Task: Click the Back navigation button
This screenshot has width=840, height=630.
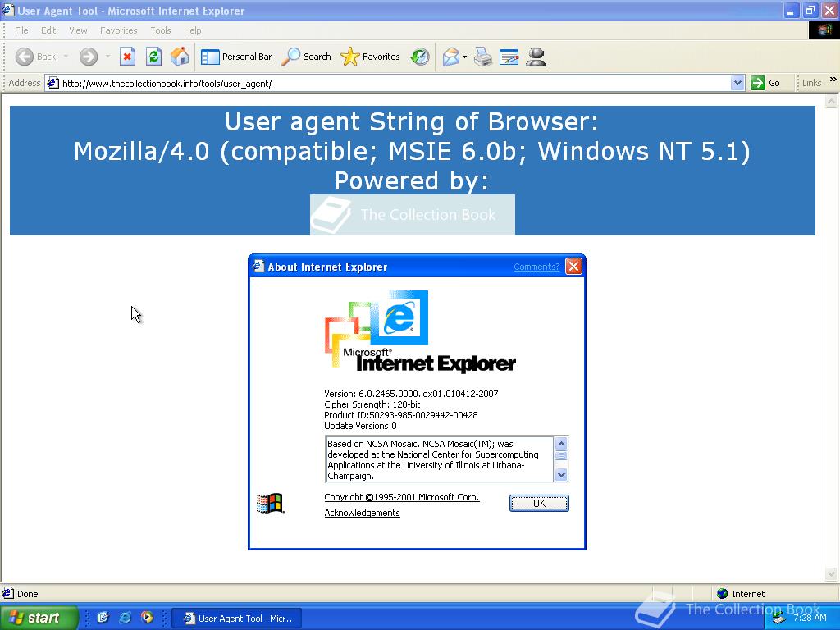Action: pos(35,57)
